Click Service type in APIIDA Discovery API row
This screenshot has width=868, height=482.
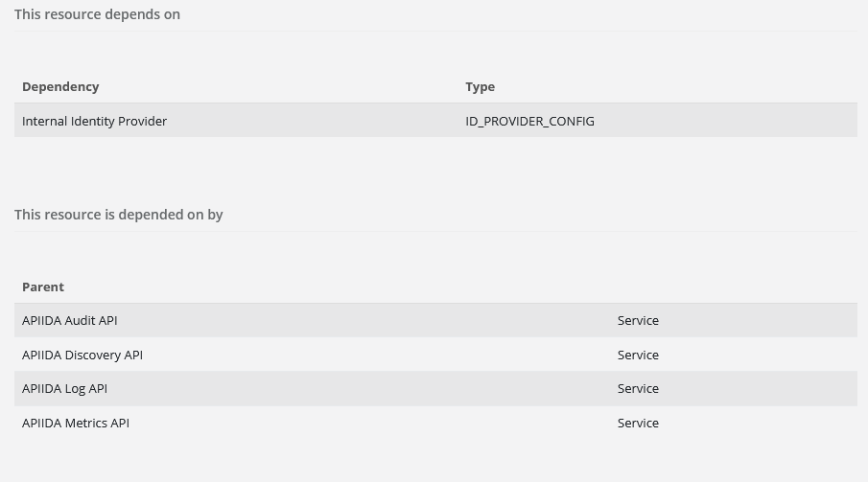[638, 355]
